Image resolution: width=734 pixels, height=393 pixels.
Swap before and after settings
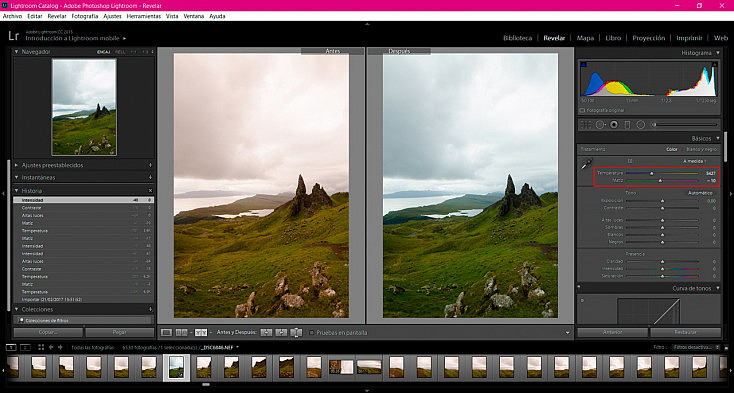(x=296, y=333)
